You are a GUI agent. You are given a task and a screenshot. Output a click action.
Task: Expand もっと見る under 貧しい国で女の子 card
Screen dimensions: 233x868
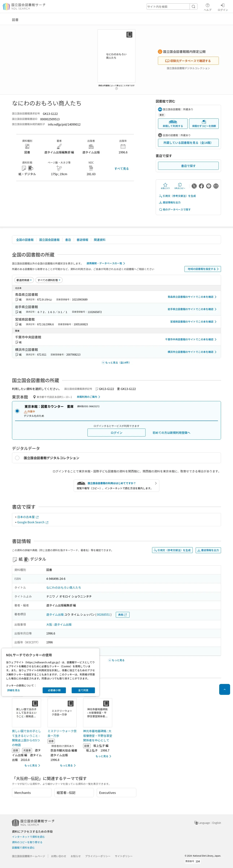tap(32, 765)
